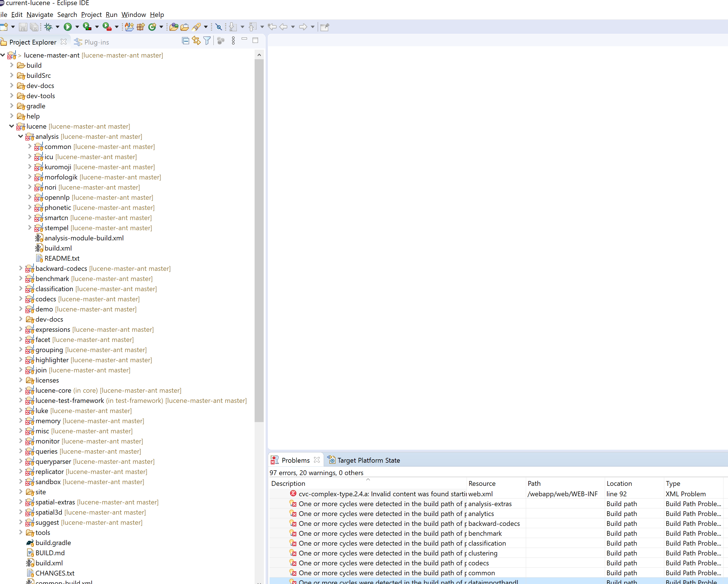Minimize the Project Explorer panel

[x=244, y=39]
